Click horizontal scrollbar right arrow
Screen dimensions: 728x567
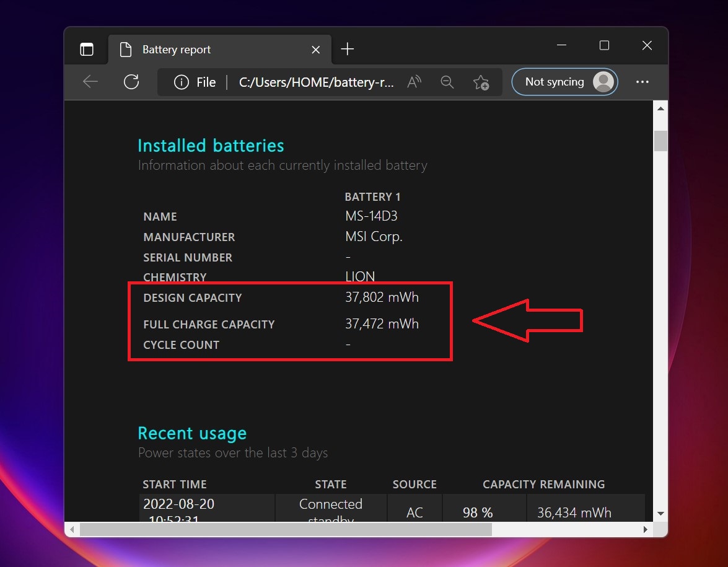645,530
